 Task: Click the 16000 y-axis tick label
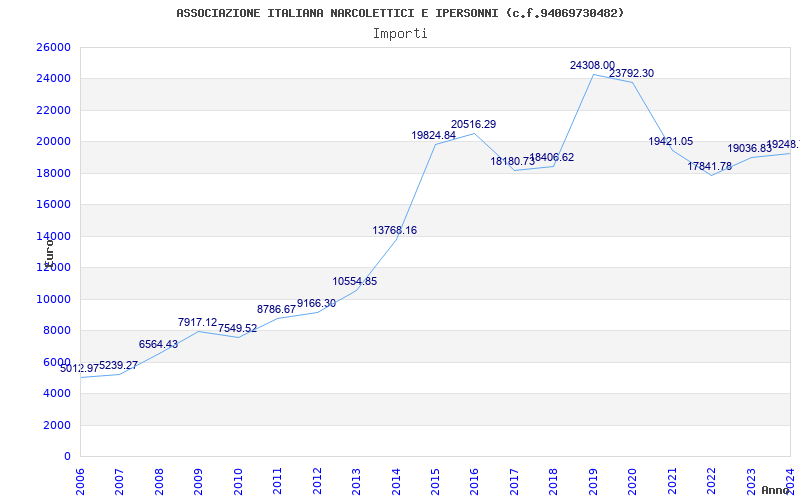coord(54,205)
